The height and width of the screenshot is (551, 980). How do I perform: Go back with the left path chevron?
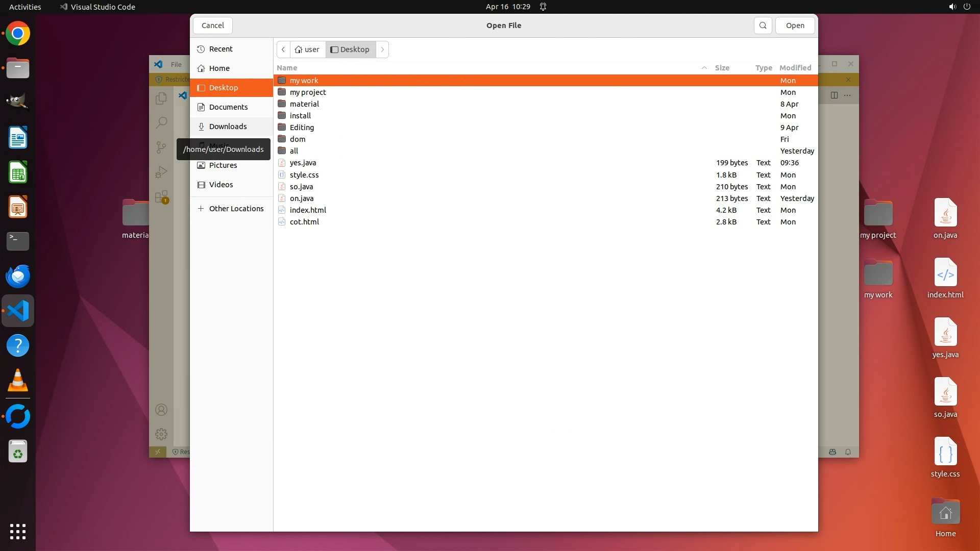pyautogui.click(x=283, y=49)
